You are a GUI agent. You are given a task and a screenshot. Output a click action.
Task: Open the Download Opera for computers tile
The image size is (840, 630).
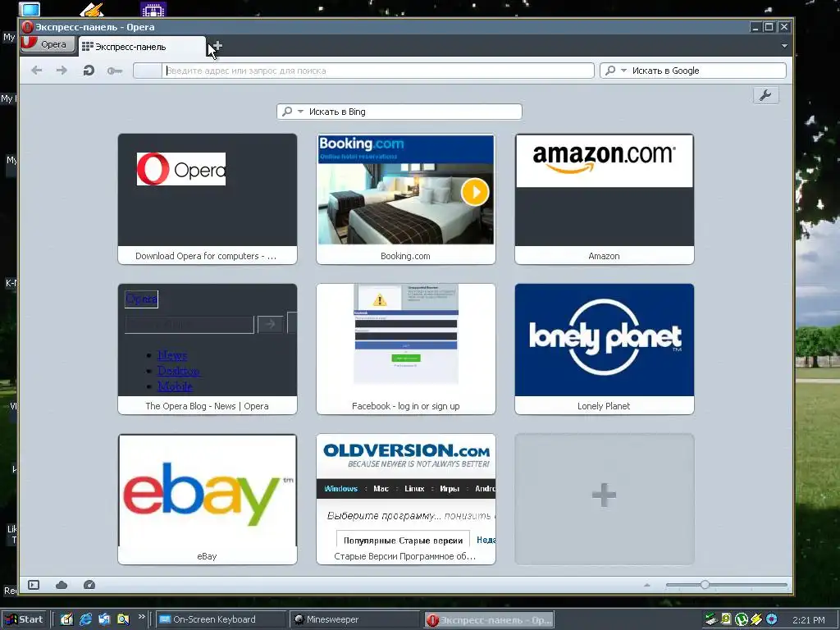(x=208, y=199)
